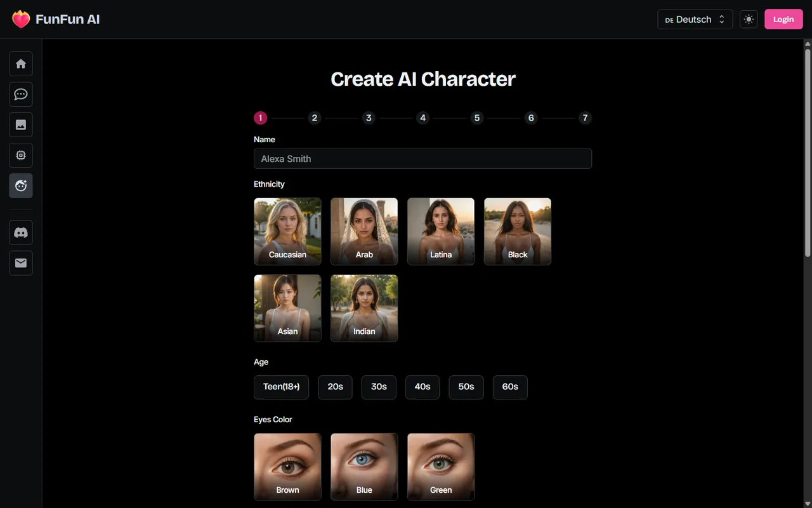Open the mail envelope sidebar icon
Image resolution: width=812 pixels, height=508 pixels.
(21, 263)
